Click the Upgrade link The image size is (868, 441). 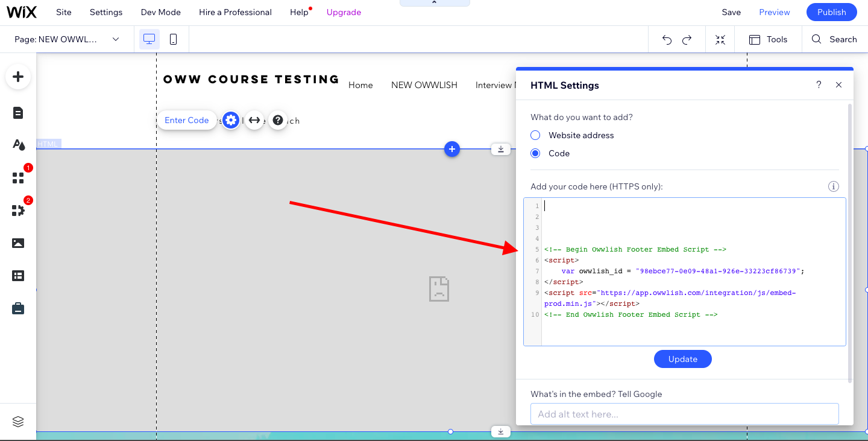(x=344, y=12)
